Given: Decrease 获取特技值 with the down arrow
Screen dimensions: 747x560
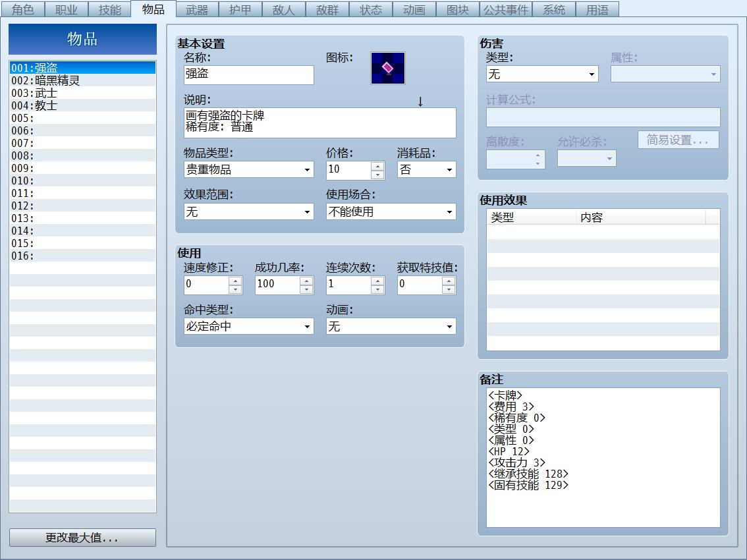Looking at the screenshot, I should (449, 289).
